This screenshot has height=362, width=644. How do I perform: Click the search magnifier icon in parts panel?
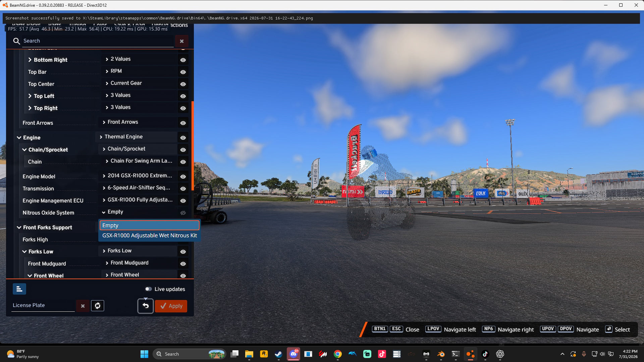tap(16, 41)
